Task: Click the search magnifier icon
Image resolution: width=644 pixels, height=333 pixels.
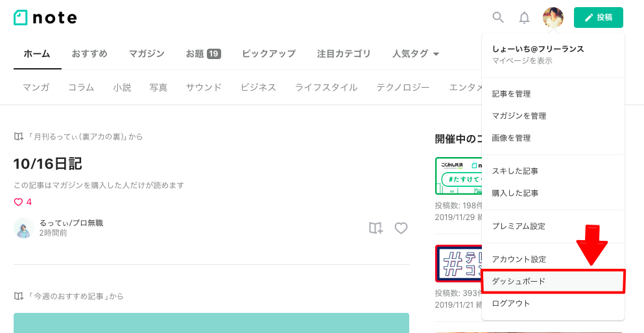Action: (x=498, y=18)
